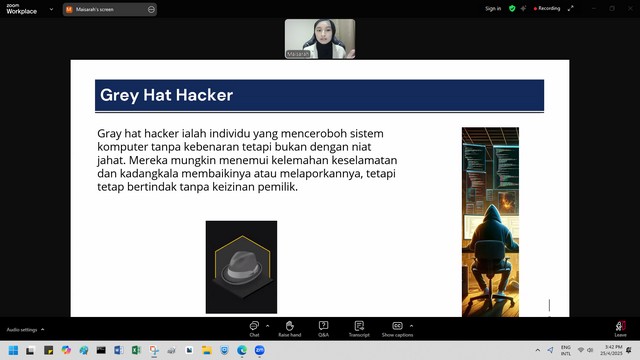The height and width of the screenshot is (360, 640).
Task: Open the Zoom Workplace dropdown chevron
Action: (x=51, y=9)
